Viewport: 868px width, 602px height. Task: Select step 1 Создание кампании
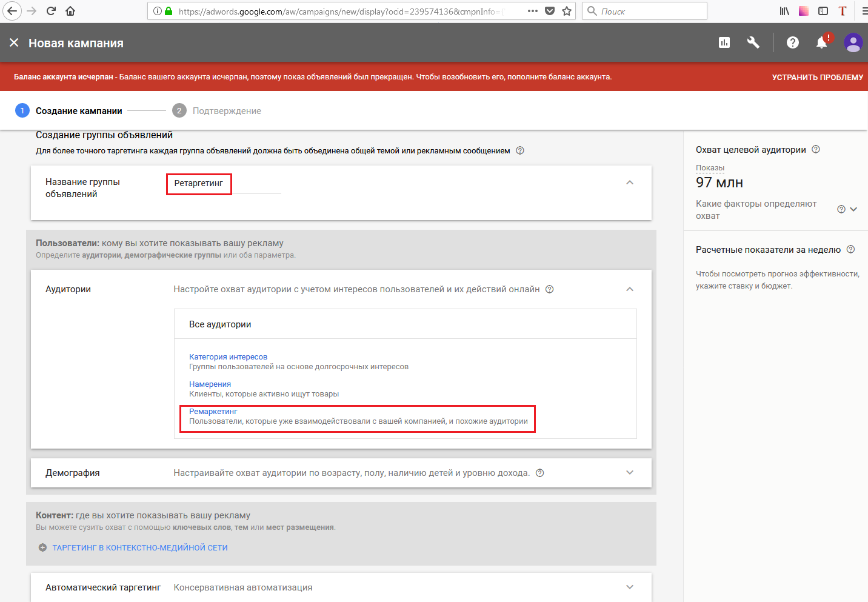(68, 110)
